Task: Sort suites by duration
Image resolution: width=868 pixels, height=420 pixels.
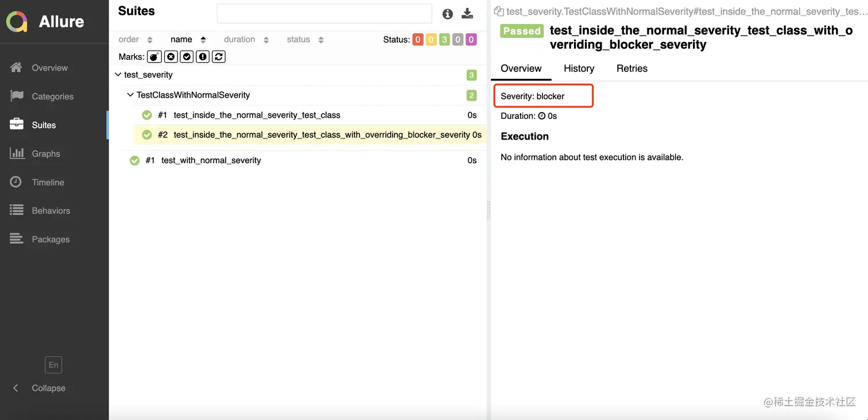Action: [246, 40]
